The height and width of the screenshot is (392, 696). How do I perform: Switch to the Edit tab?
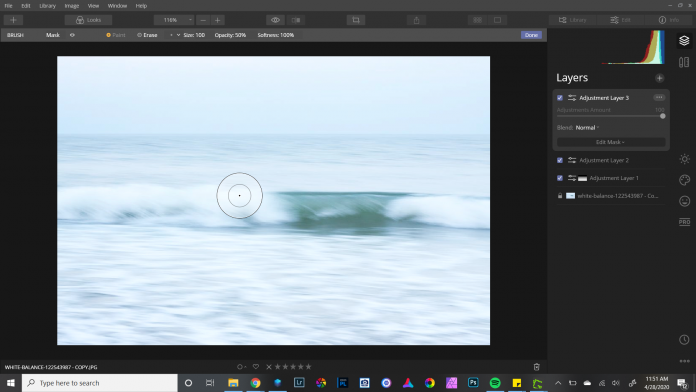pos(621,20)
